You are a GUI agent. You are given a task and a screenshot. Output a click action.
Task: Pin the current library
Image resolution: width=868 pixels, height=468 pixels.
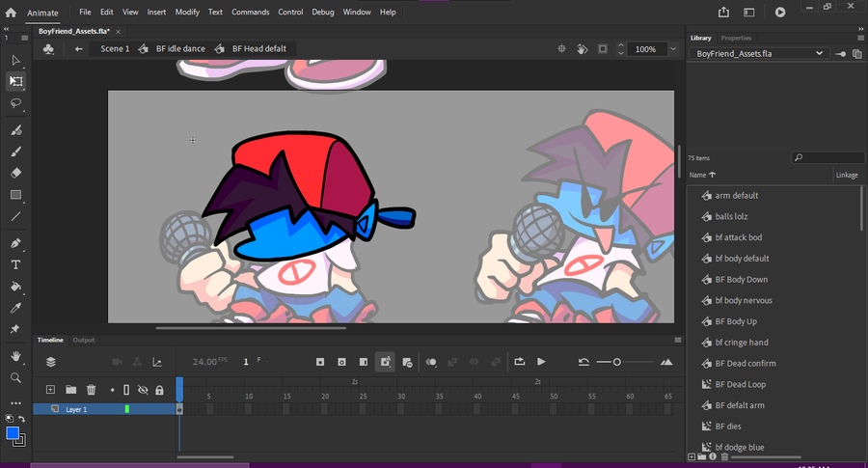[840, 54]
